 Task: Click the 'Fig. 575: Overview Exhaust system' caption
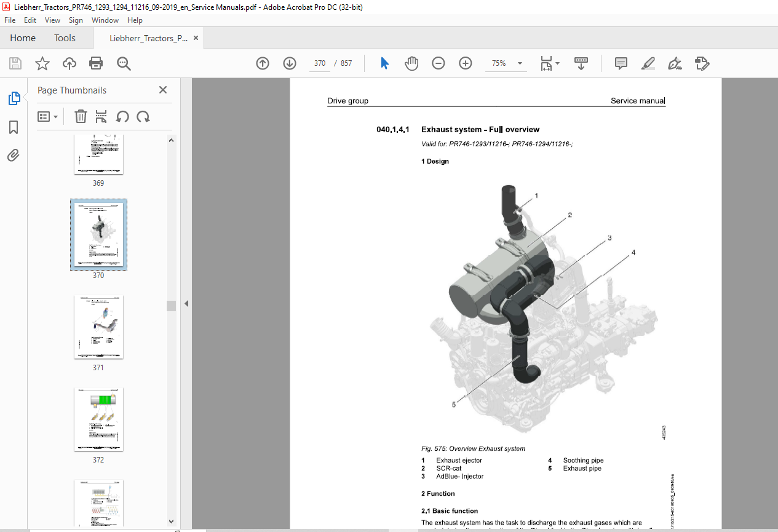473,448
